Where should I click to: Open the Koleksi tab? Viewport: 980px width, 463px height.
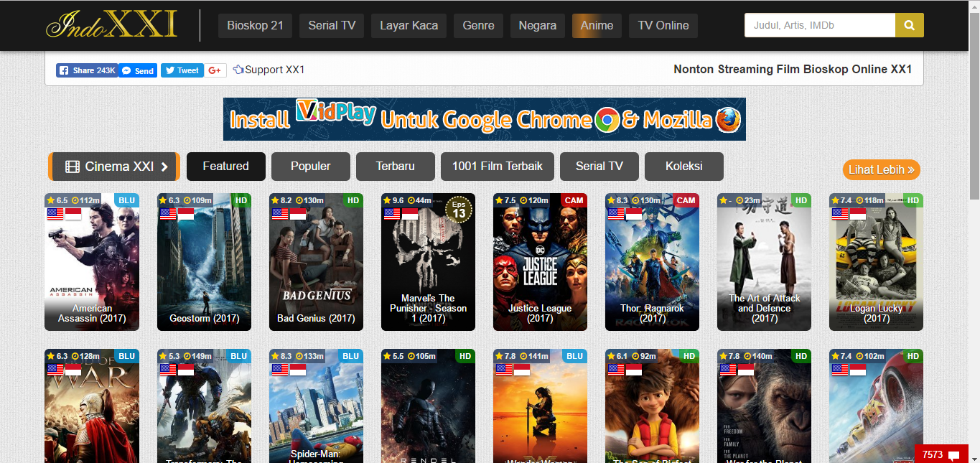(x=684, y=167)
